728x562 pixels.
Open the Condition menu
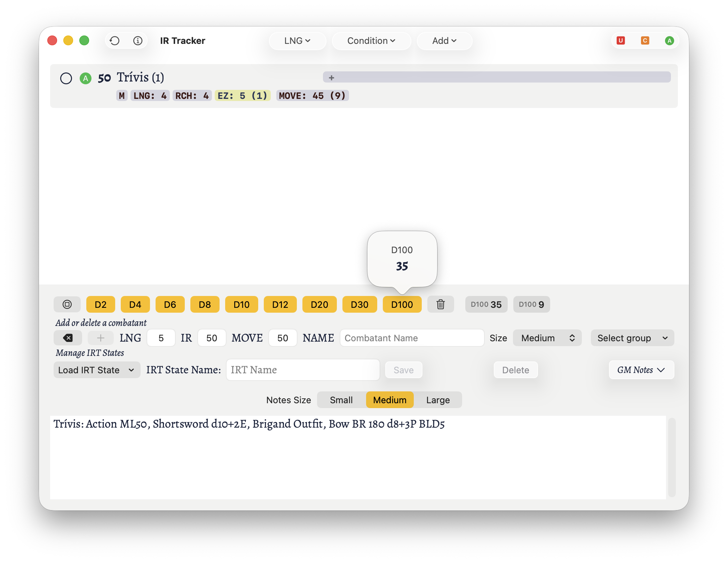(x=371, y=41)
